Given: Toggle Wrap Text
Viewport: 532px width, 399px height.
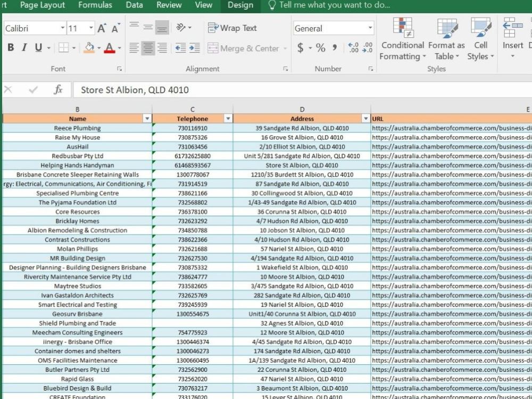Looking at the screenshot, I should coord(232,28).
